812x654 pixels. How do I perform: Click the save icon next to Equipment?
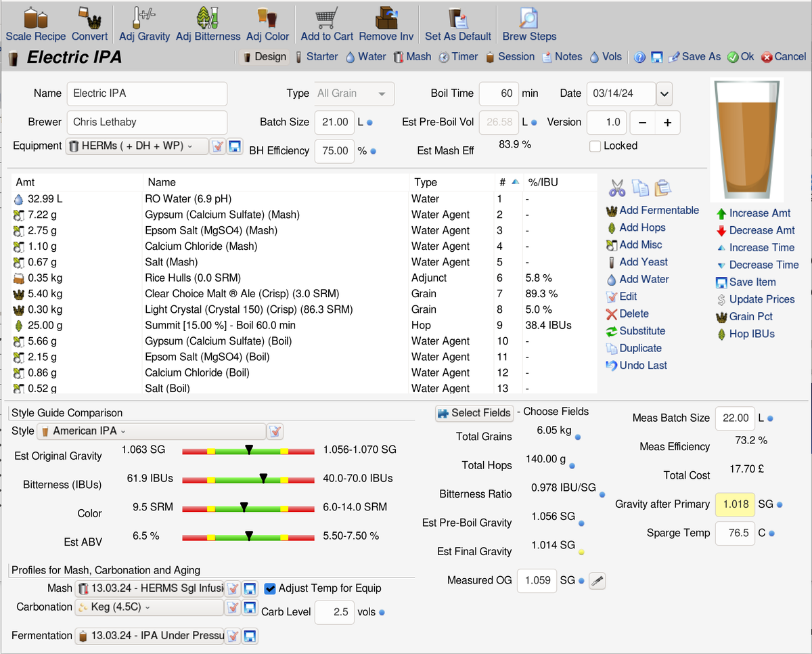[235, 146]
